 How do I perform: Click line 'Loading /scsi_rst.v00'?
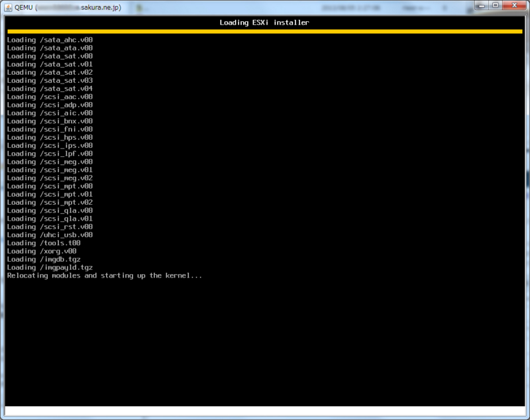pos(50,227)
